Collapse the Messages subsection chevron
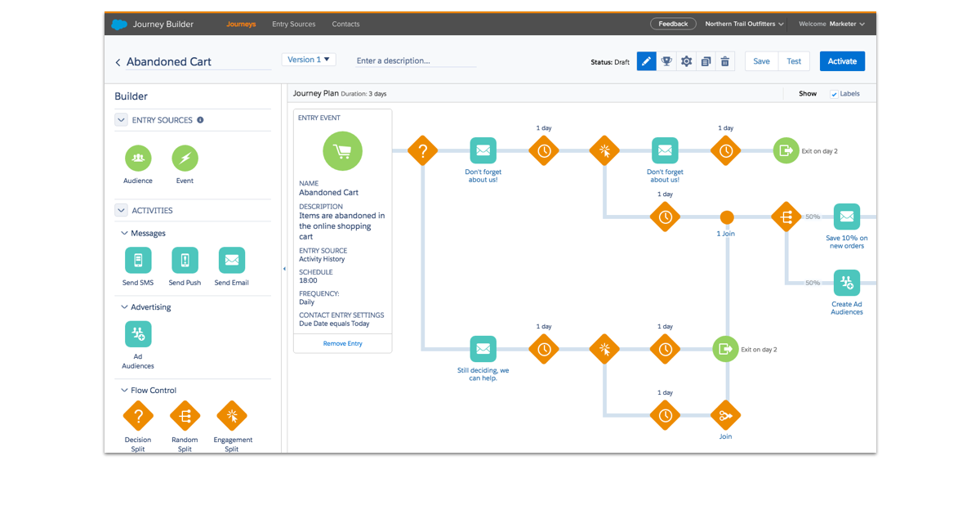Viewport: 980px width, 523px height. tap(124, 234)
